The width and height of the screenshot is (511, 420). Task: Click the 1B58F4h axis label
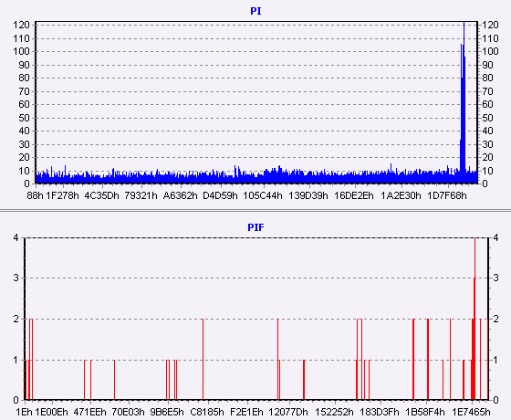tap(424, 412)
